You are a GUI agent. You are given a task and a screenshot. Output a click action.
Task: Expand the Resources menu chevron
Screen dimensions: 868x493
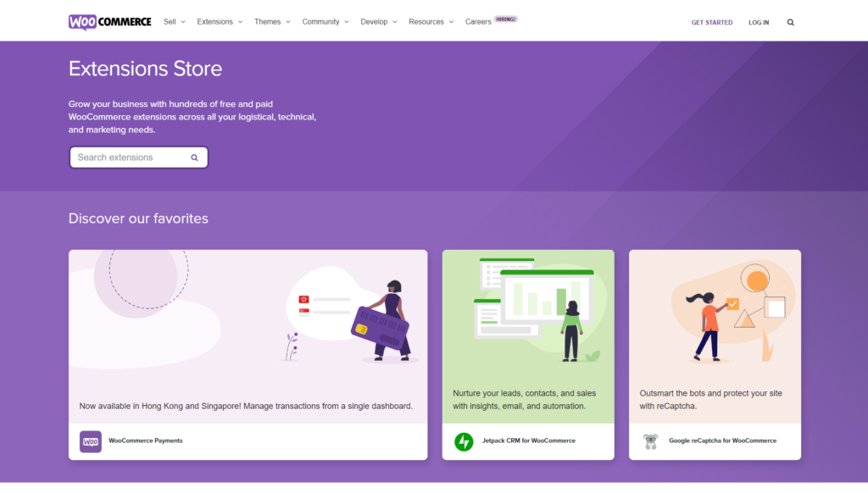click(451, 22)
